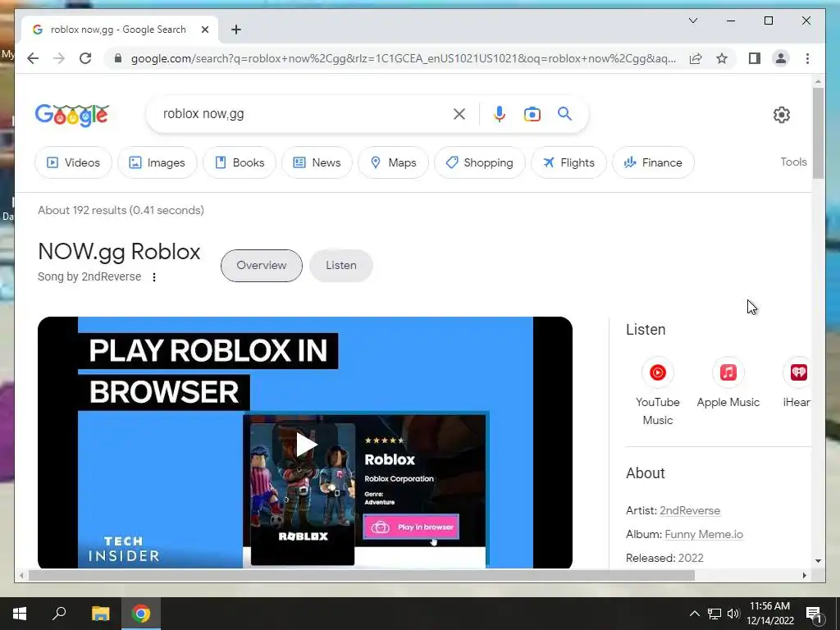
Task: Open the Chrome three-dot menu
Action: click(807, 58)
